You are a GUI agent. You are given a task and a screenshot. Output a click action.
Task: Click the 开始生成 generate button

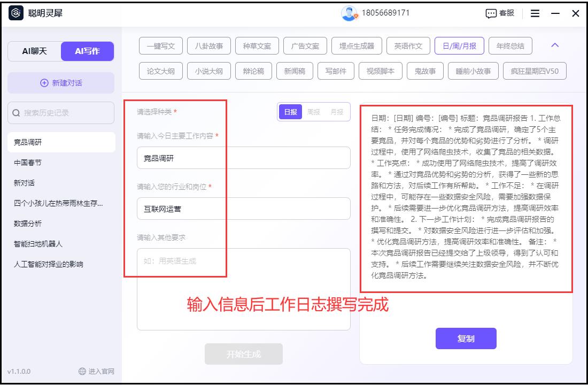(x=243, y=353)
